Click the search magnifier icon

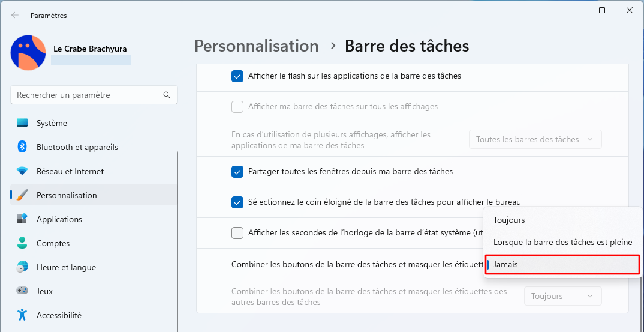(x=166, y=95)
